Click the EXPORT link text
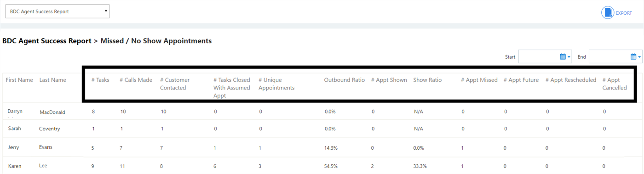This screenshot has height=174, width=644. coord(624,13)
